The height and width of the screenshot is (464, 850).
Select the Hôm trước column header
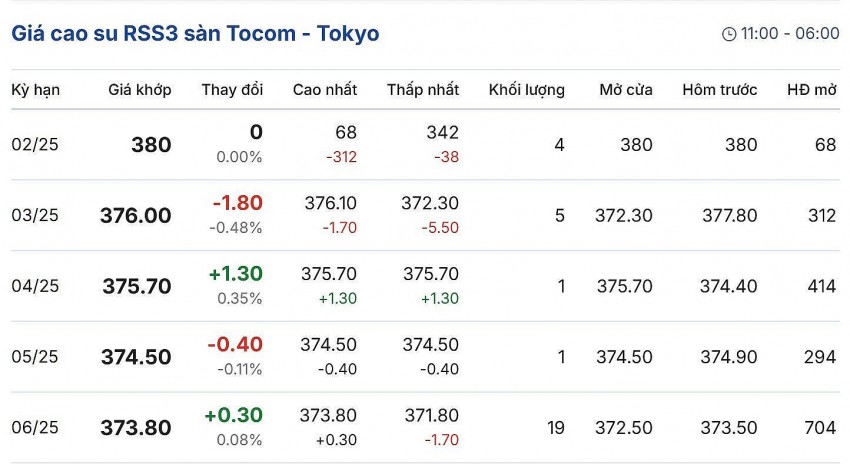click(x=719, y=90)
